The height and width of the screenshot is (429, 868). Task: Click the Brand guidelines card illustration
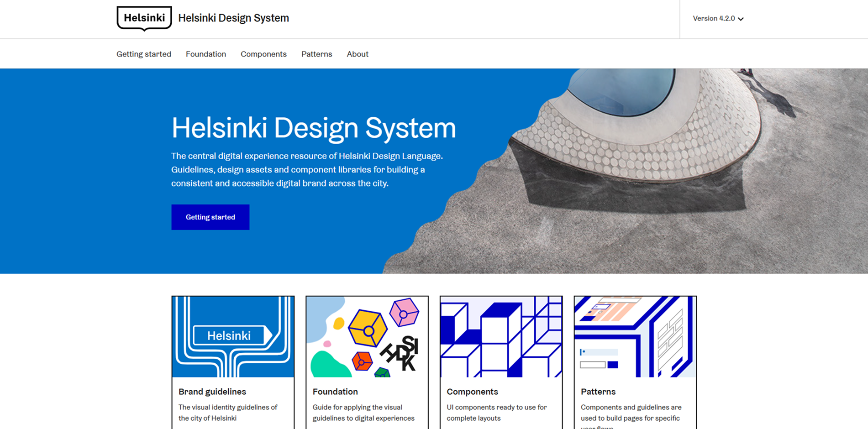point(233,337)
